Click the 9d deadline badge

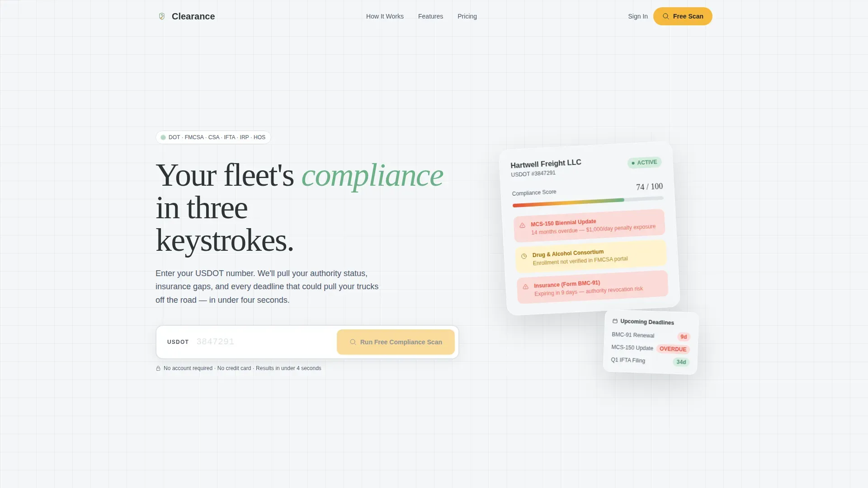(684, 337)
